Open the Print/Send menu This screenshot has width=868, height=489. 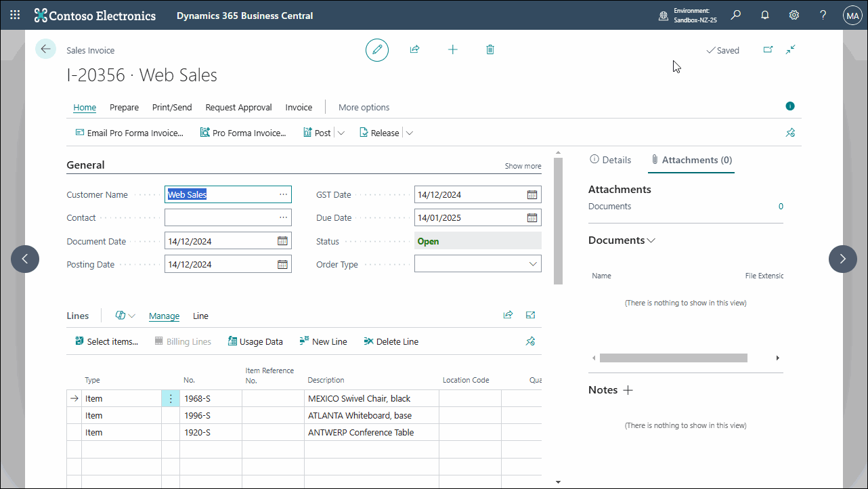(x=172, y=107)
